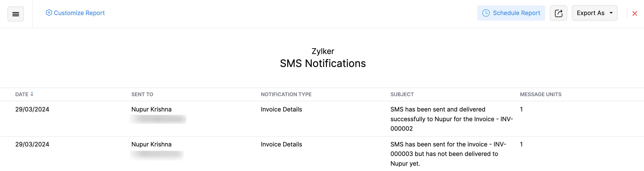Viewport: 644px width, 171px height.
Task: Click the descending sort arrow on DATE
Action: [32, 95]
